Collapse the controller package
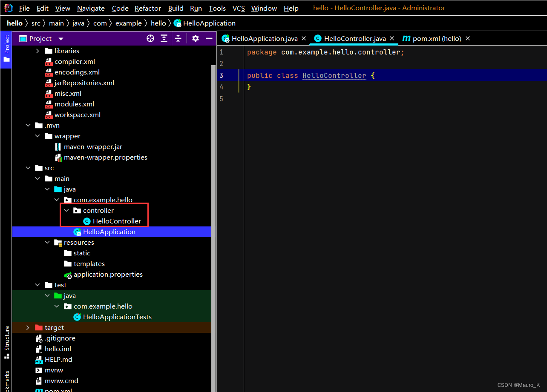Image resolution: width=547 pixels, height=392 pixels. (66, 211)
